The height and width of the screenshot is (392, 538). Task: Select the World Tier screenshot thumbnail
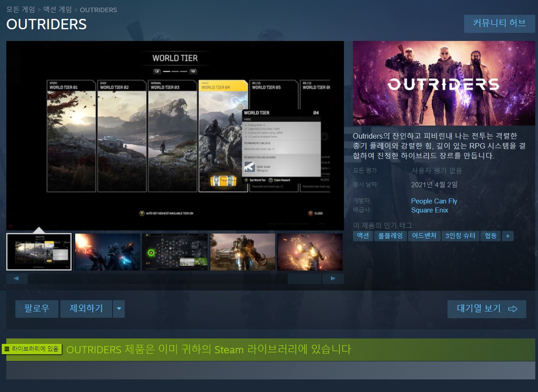(39, 252)
